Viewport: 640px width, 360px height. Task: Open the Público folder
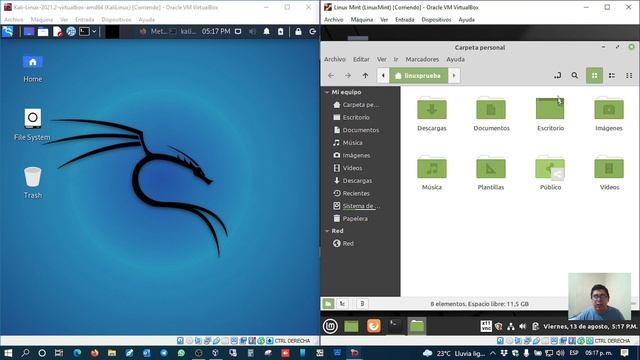pyautogui.click(x=550, y=173)
